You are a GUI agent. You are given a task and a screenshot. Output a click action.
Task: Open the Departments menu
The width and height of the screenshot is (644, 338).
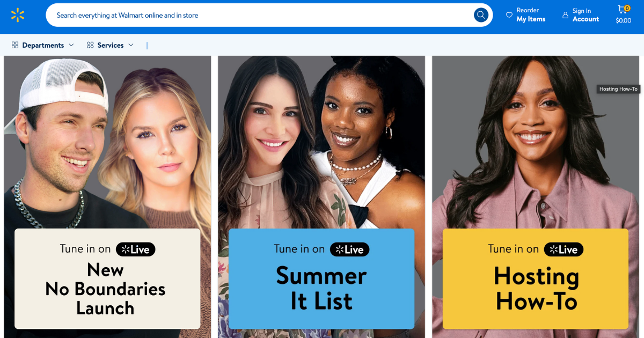[43, 45]
